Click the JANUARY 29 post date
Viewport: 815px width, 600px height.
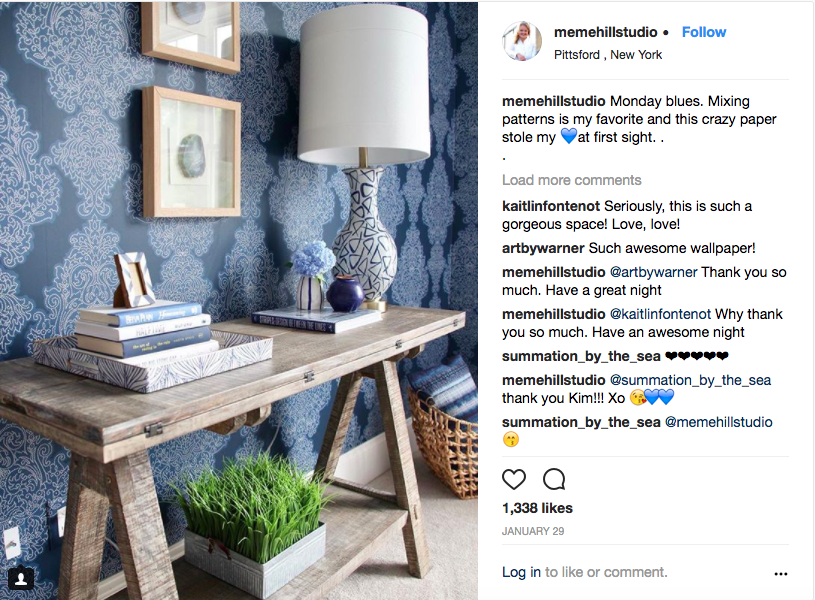point(533,531)
